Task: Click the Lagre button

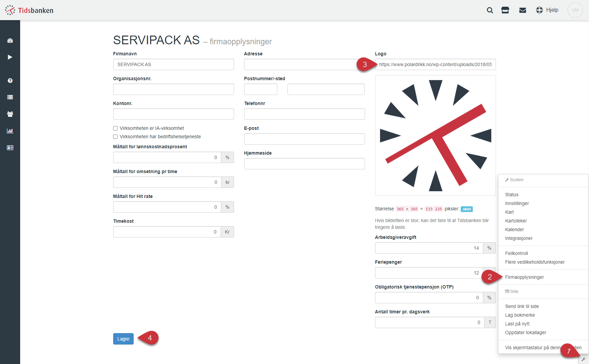Action: point(123,339)
